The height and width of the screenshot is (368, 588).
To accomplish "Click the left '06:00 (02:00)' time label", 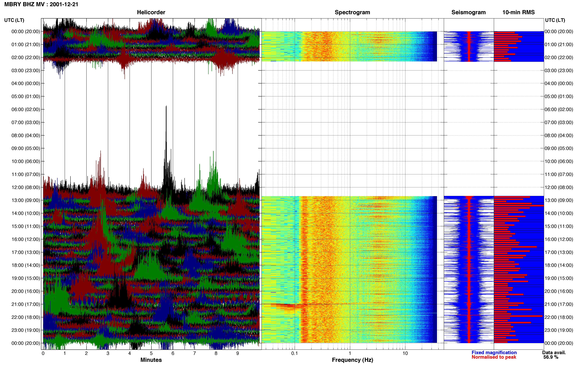I will (26, 109).
